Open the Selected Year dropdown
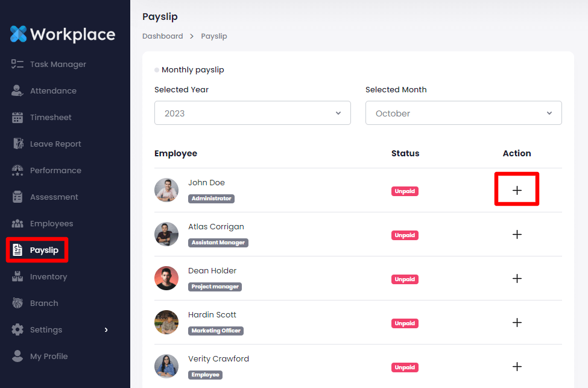588x388 pixels. coord(252,113)
